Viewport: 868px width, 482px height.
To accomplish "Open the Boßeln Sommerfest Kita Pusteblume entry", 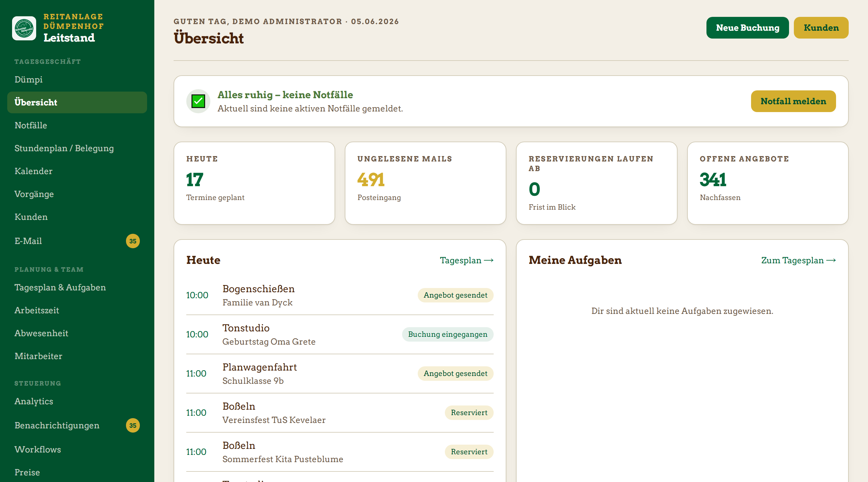I will tap(340, 452).
